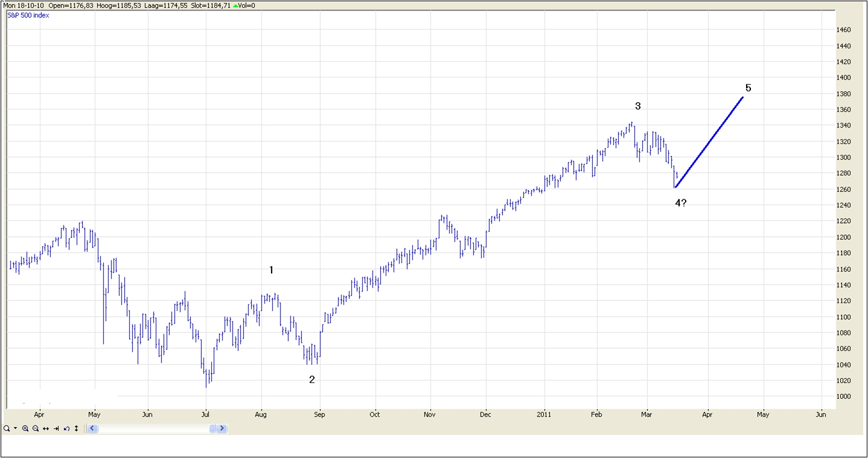Click the blue projected trend line
Viewport: 868px width, 458px height.
pos(709,143)
